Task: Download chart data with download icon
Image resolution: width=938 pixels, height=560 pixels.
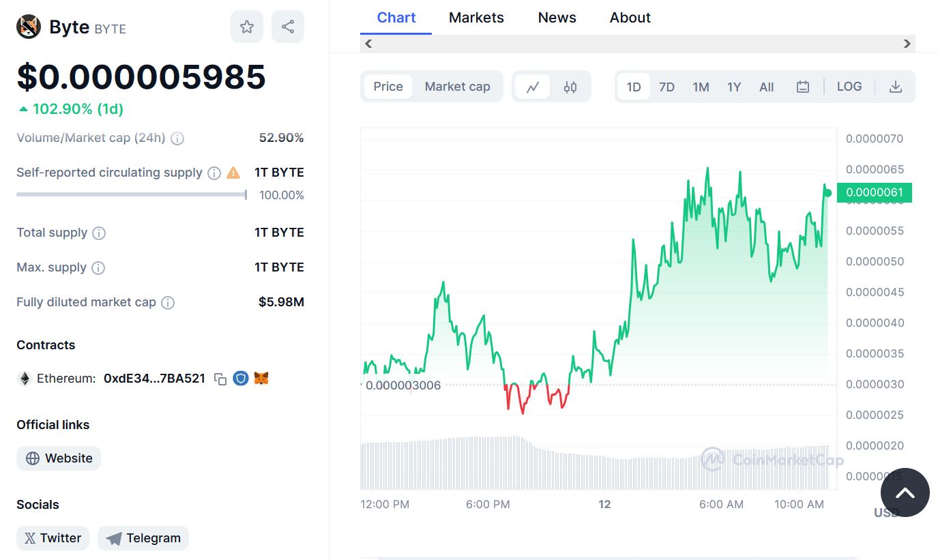Action: (896, 87)
